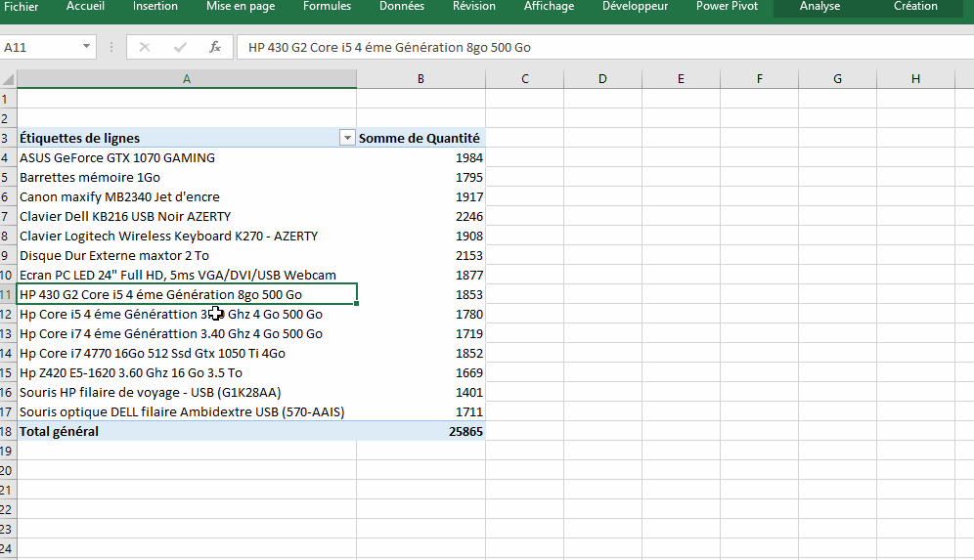
Task: Click the Select All corner triangle
Action: click(8, 79)
